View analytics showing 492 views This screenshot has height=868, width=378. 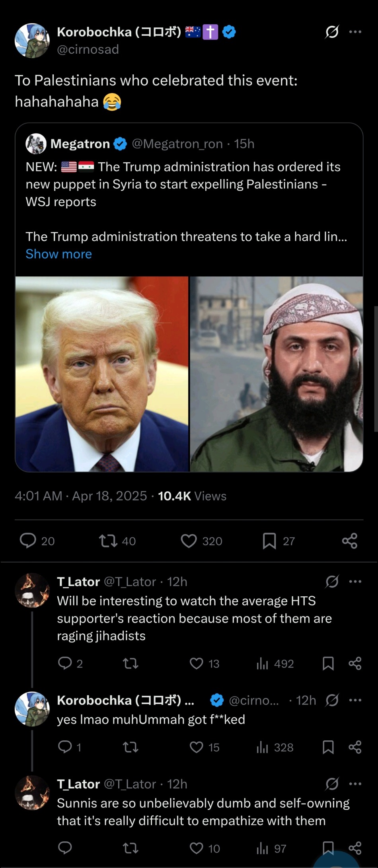tap(275, 663)
